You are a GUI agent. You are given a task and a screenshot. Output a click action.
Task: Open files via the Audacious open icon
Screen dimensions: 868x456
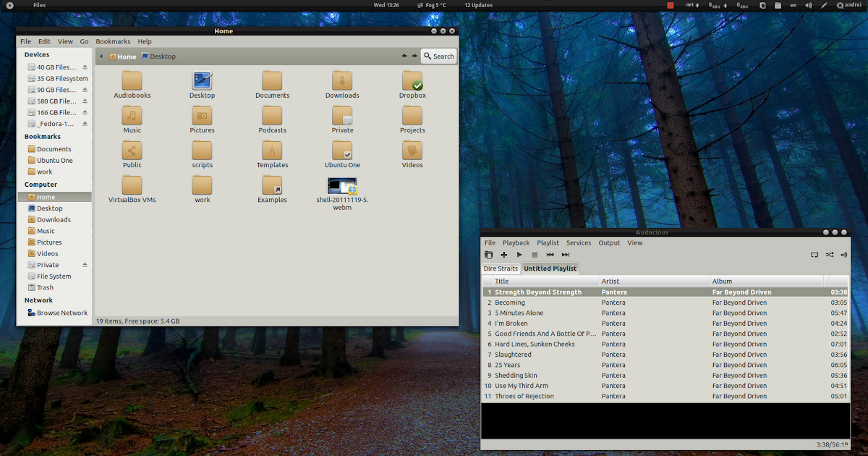coord(489,254)
